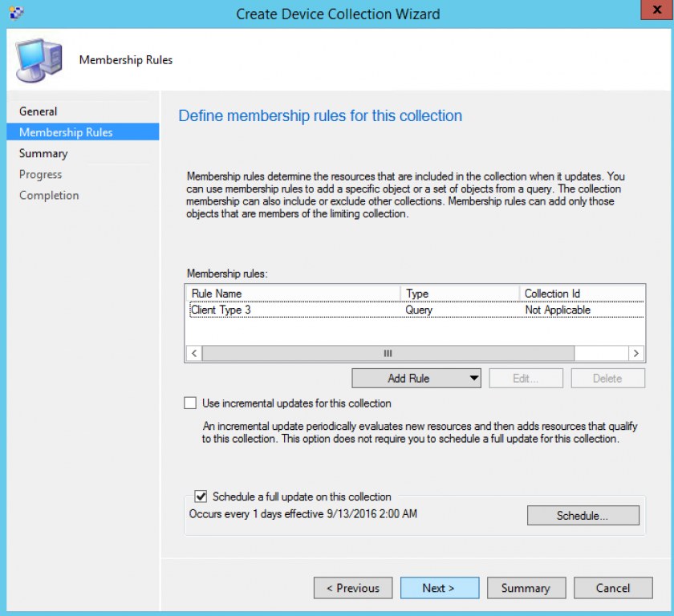Enable incremental updates for this collection
The height and width of the screenshot is (616, 674).
click(189, 403)
